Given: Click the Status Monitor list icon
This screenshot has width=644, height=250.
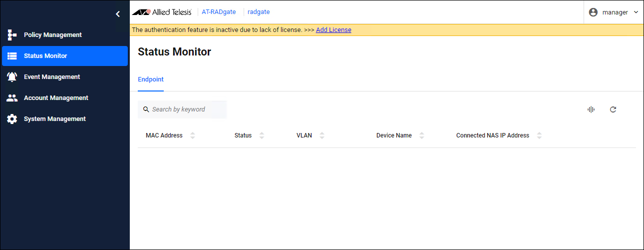Looking at the screenshot, I should point(12,56).
